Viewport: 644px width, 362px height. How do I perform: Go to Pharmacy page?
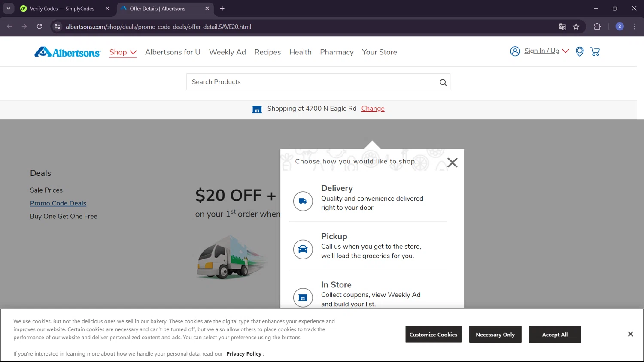337,52
